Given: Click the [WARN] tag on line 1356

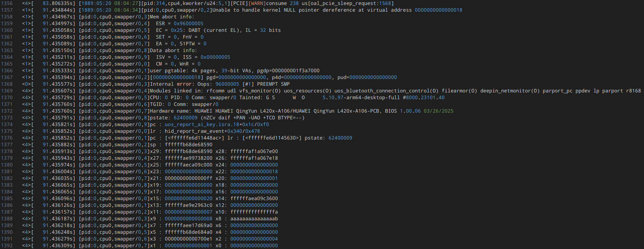Looking at the screenshot, I should [x=257, y=3].
